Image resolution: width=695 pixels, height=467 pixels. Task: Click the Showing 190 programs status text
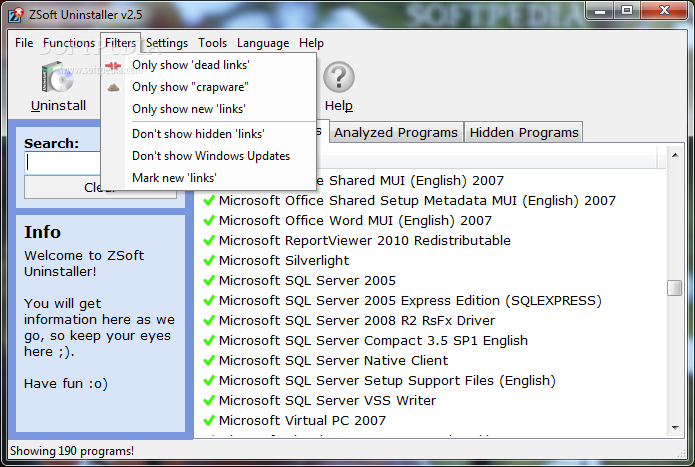point(72,451)
